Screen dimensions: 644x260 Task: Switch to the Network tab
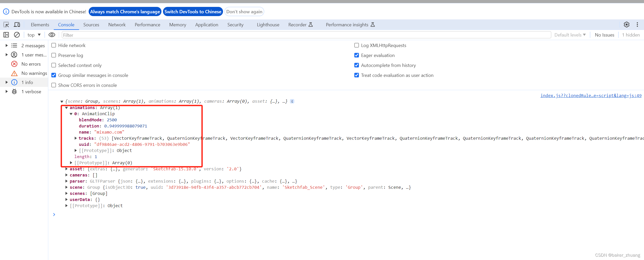click(x=117, y=25)
